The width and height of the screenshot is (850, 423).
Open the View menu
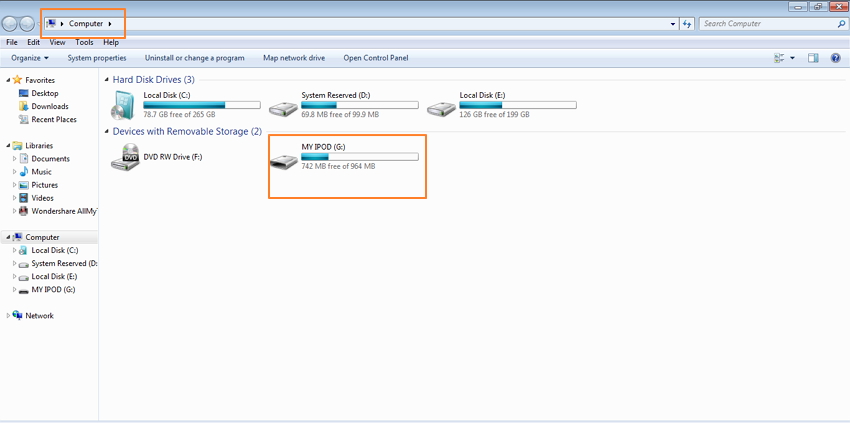(x=57, y=42)
